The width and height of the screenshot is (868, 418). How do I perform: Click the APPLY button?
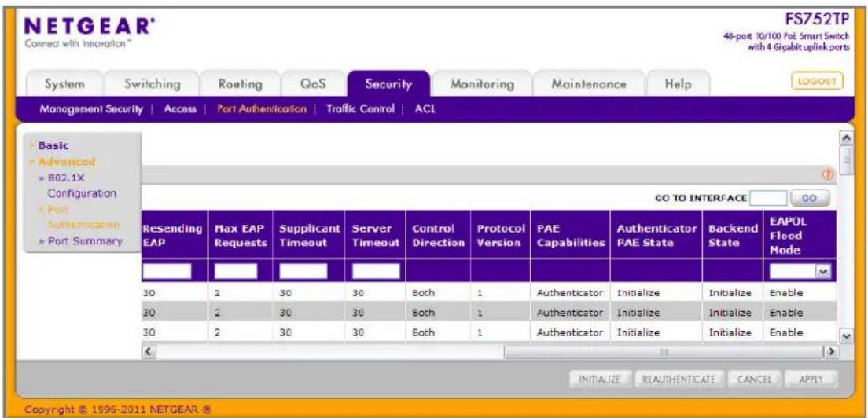(x=811, y=379)
